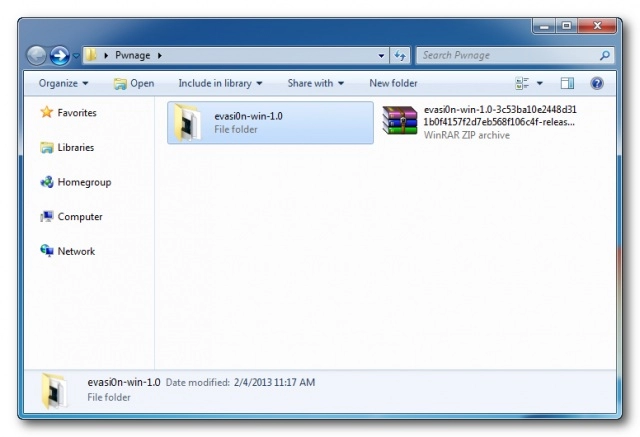Click the search magnifier icon
This screenshot has width=640, height=437.
point(604,55)
